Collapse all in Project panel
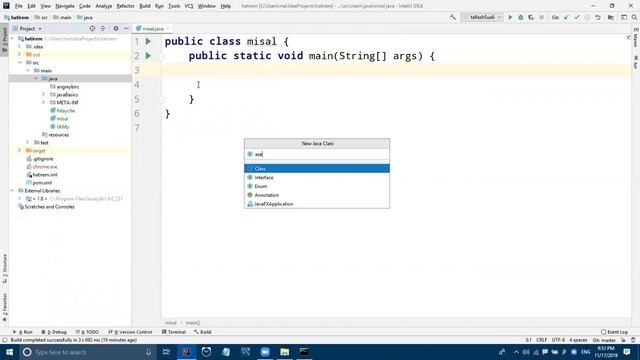 point(103,29)
